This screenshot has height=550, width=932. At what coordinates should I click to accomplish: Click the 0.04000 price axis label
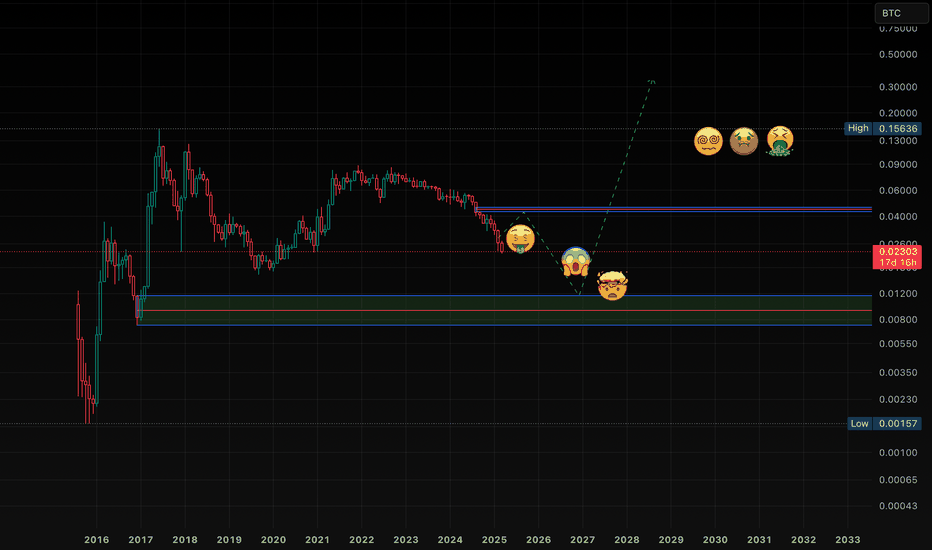898,216
